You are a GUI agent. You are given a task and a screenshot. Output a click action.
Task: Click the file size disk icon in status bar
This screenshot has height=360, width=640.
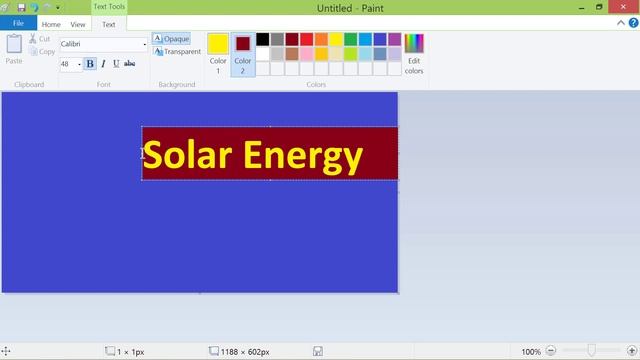tap(318, 351)
